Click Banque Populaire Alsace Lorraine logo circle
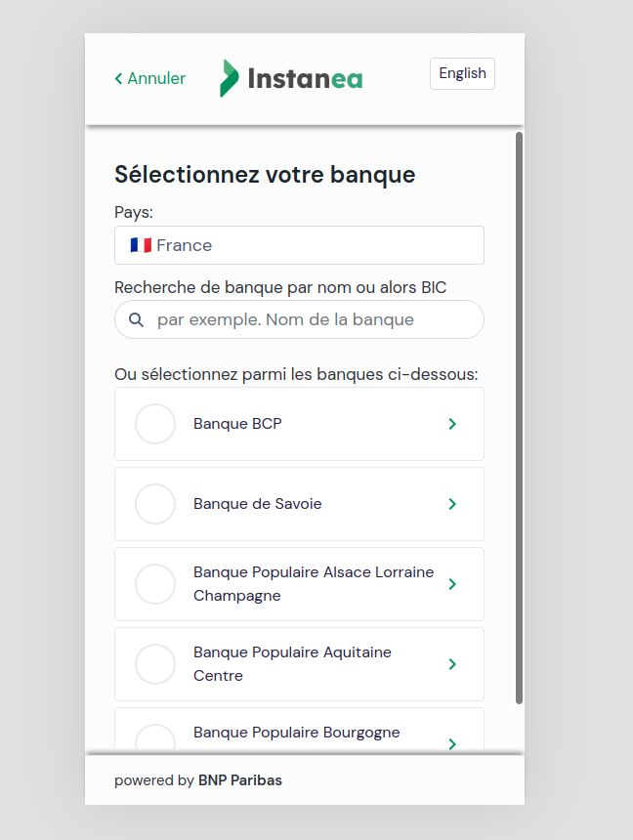633x840 pixels. 154,584
